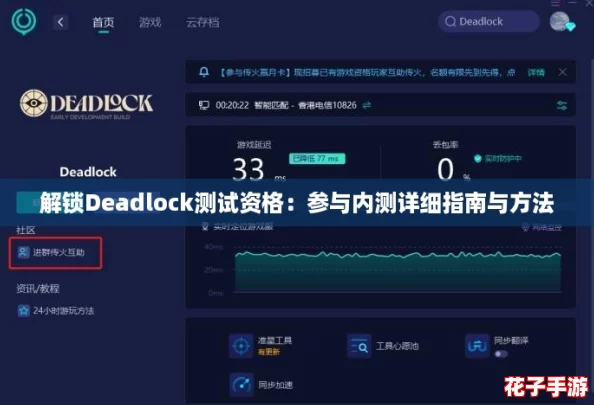Switch to the 首页 tab
This screenshot has height=405, width=594.
[103, 23]
